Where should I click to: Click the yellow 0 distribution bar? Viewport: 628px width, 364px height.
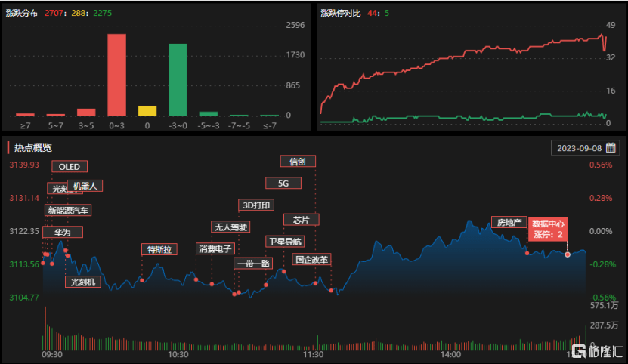pos(147,111)
